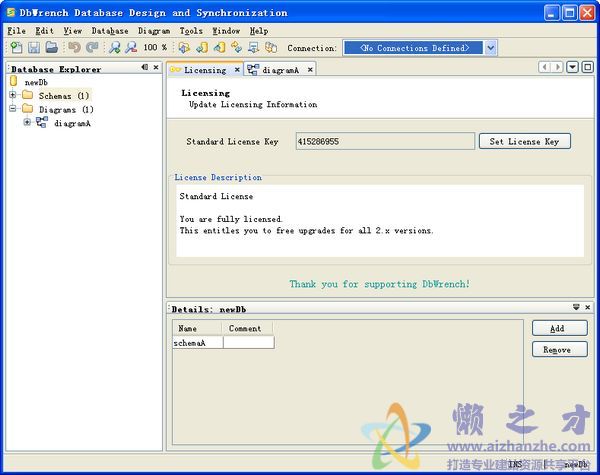Click the New file toolbar icon
Screen dimensions: 600x475
[16, 47]
